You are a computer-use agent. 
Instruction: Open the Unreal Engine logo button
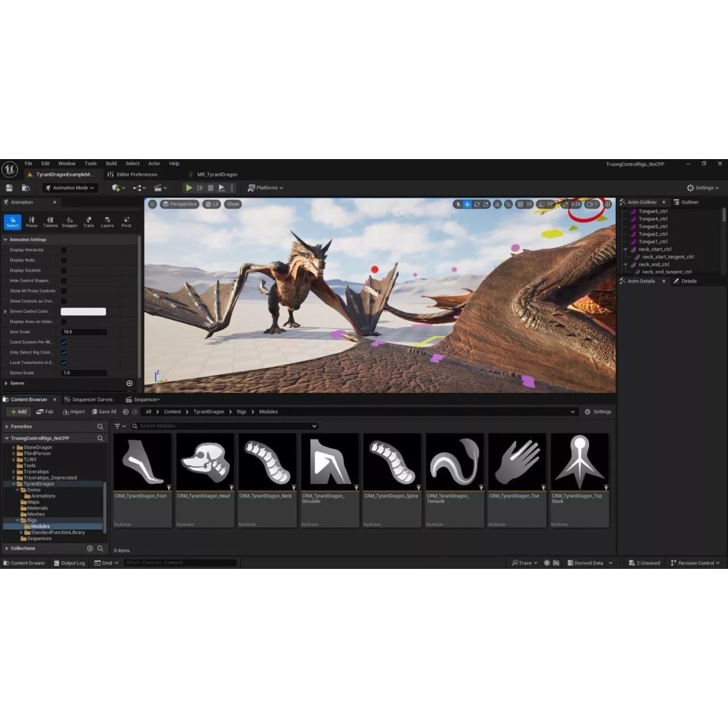9,169
